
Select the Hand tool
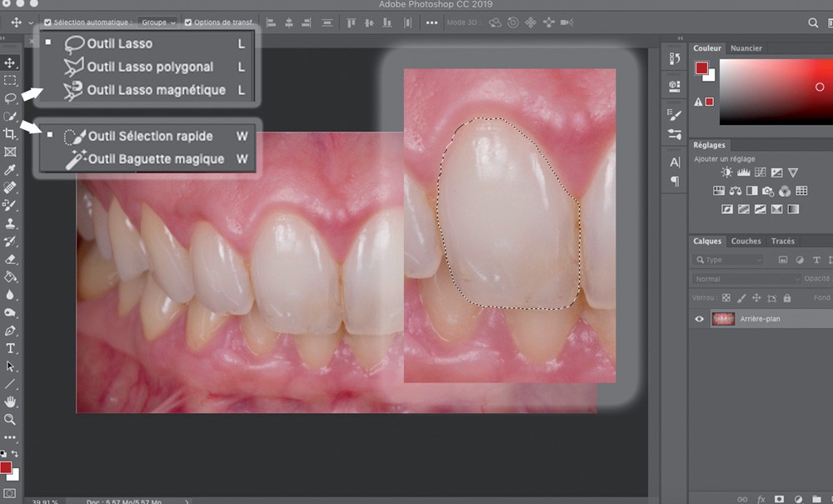(10, 402)
